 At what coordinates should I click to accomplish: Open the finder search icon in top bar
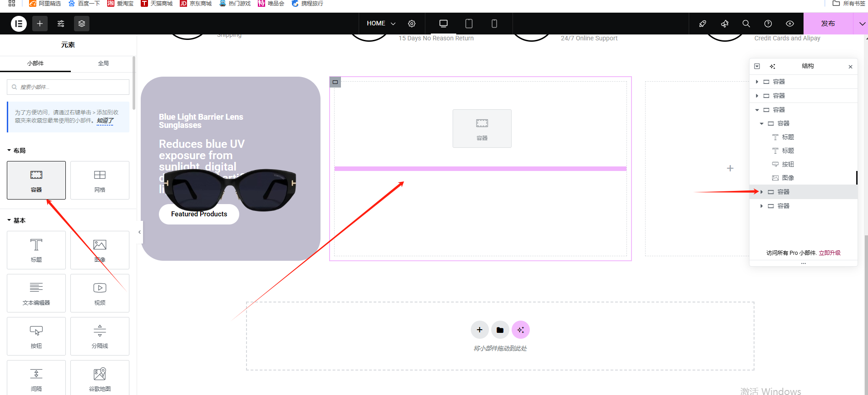[746, 24]
